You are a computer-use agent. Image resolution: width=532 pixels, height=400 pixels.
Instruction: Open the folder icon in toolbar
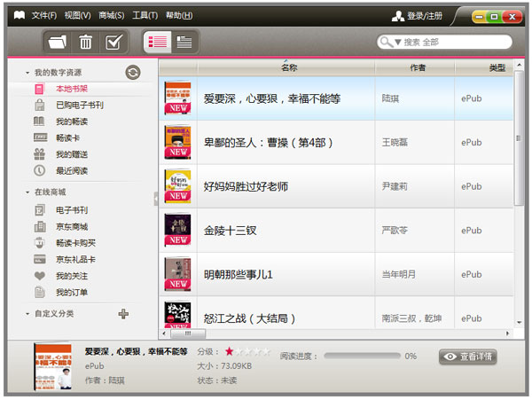coord(57,42)
